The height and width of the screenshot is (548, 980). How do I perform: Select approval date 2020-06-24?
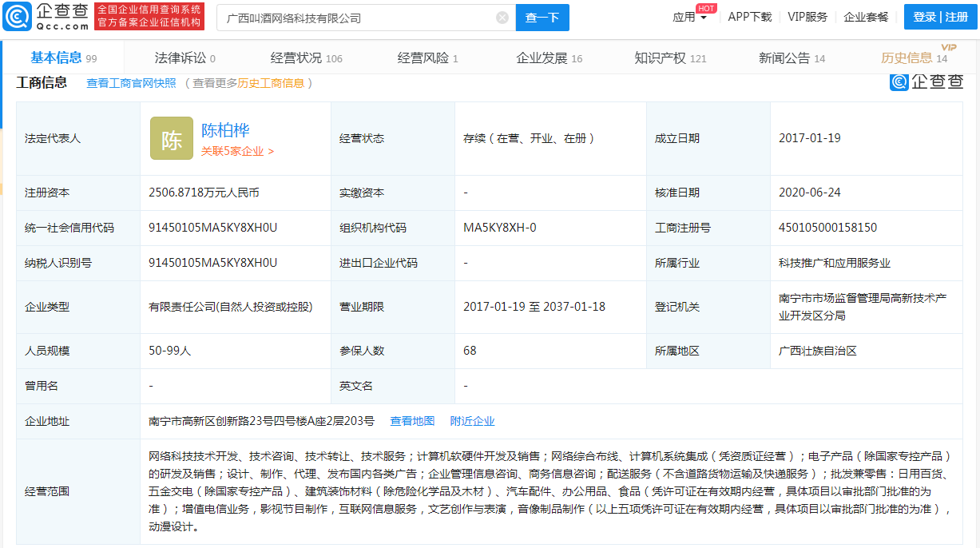tap(810, 193)
